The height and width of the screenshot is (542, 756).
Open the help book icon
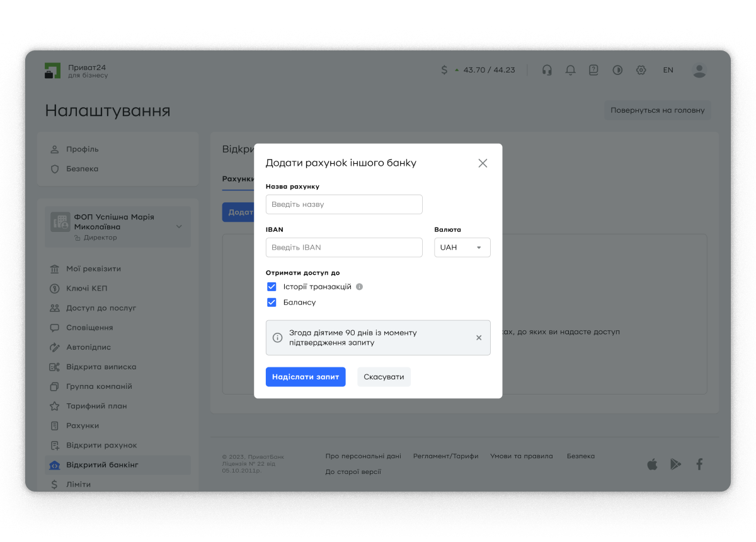pos(593,70)
